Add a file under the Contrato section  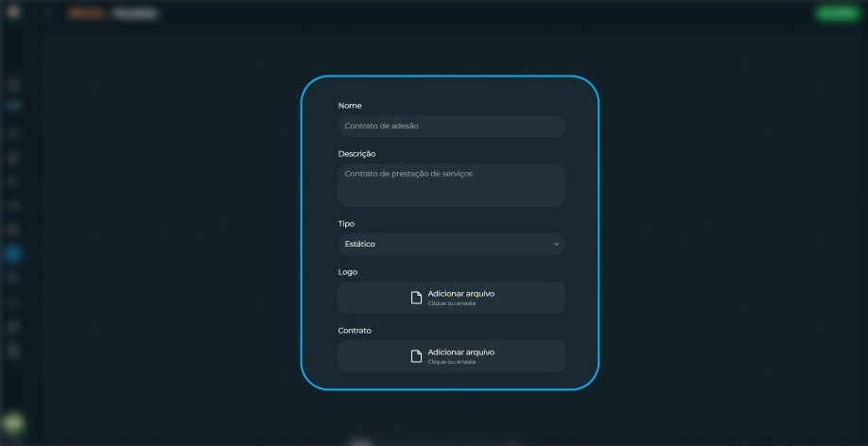[451, 356]
